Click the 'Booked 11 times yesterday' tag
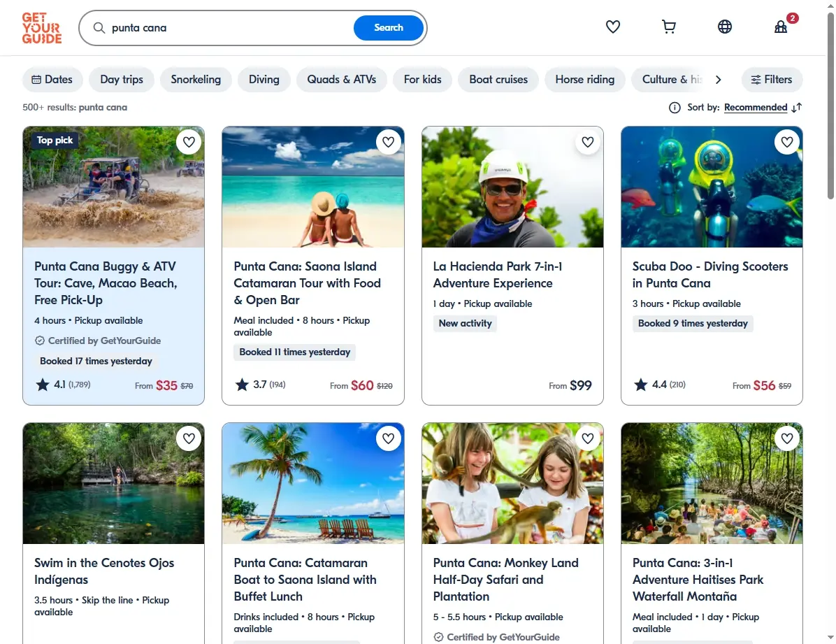The image size is (836, 644). [x=294, y=352]
